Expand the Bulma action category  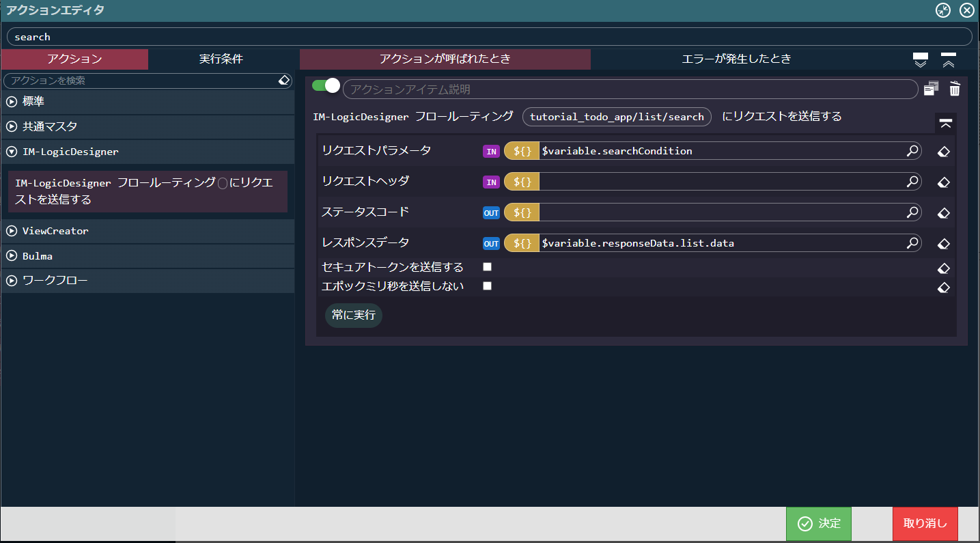coord(148,256)
